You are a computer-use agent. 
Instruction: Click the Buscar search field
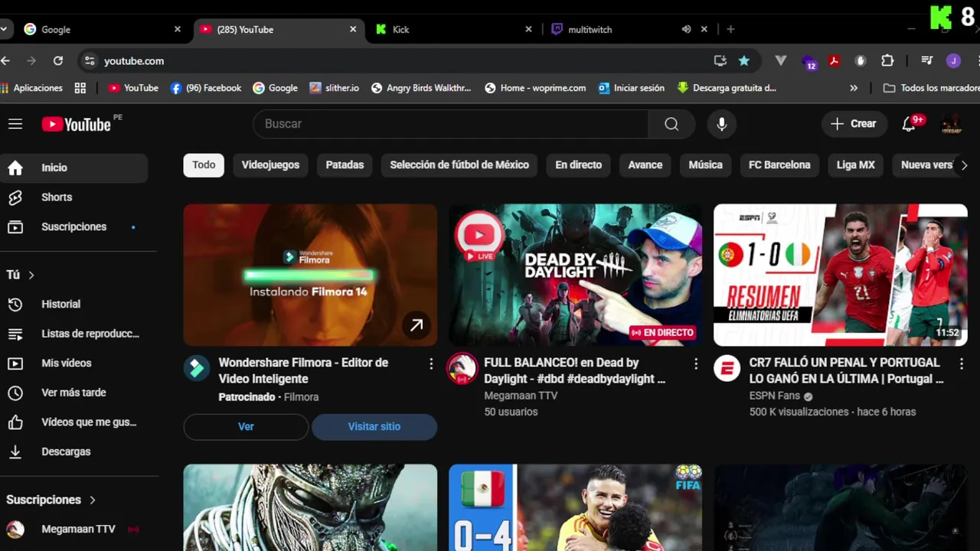click(x=450, y=124)
